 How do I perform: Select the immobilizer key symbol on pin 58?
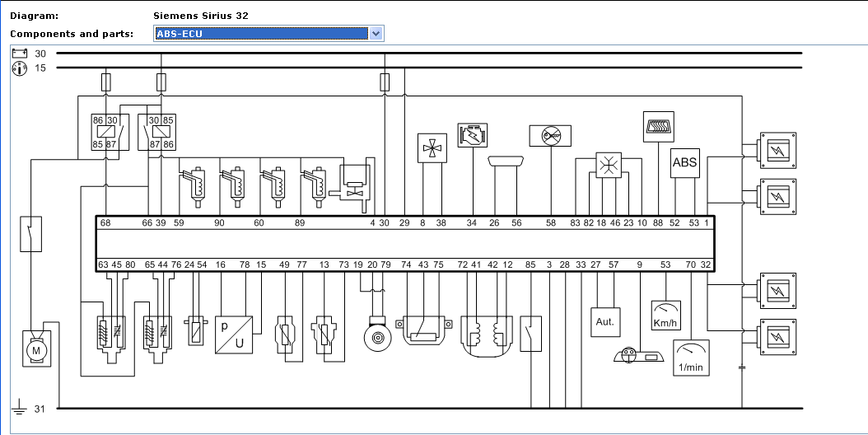(x=550, y=136)
